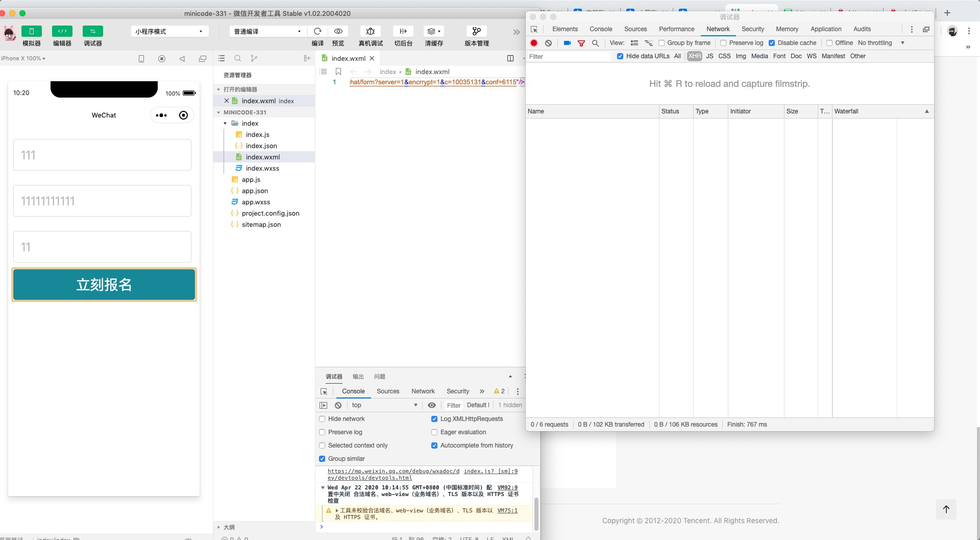This screenshot has width=980, height=540.
Task: Switch to the Elements tab in DevTools window
Action: [565, 29]
